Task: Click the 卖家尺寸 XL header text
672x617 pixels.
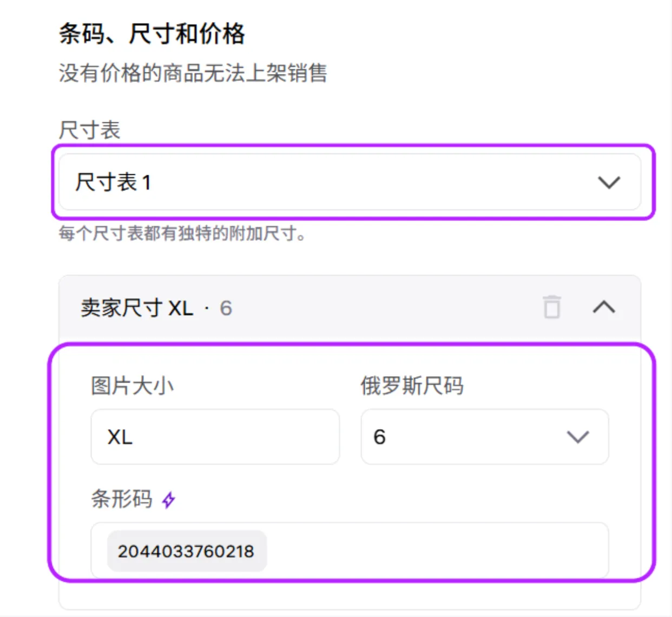Action: click(x=137, y=308)
